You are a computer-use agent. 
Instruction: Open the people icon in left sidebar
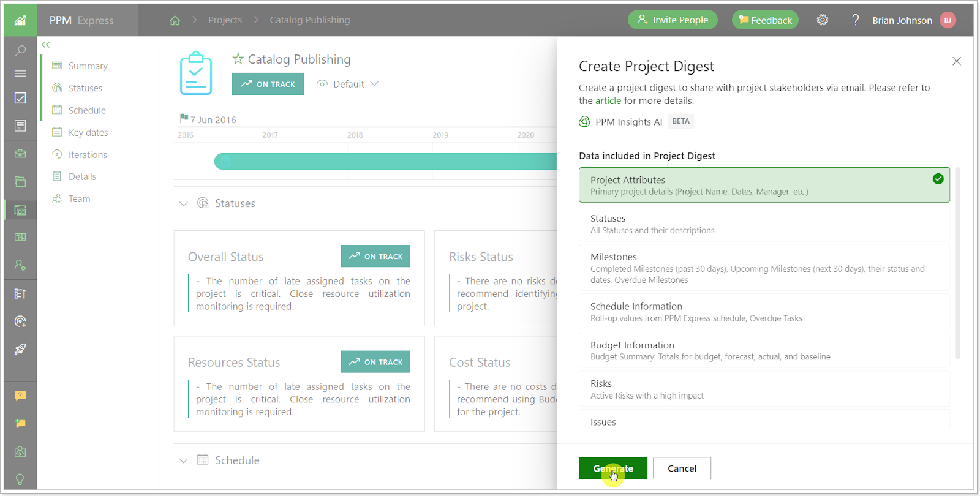click(x=20, y=265)
